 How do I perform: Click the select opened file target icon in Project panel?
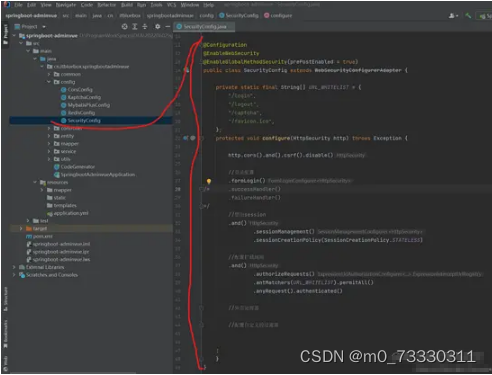[124, 26]
